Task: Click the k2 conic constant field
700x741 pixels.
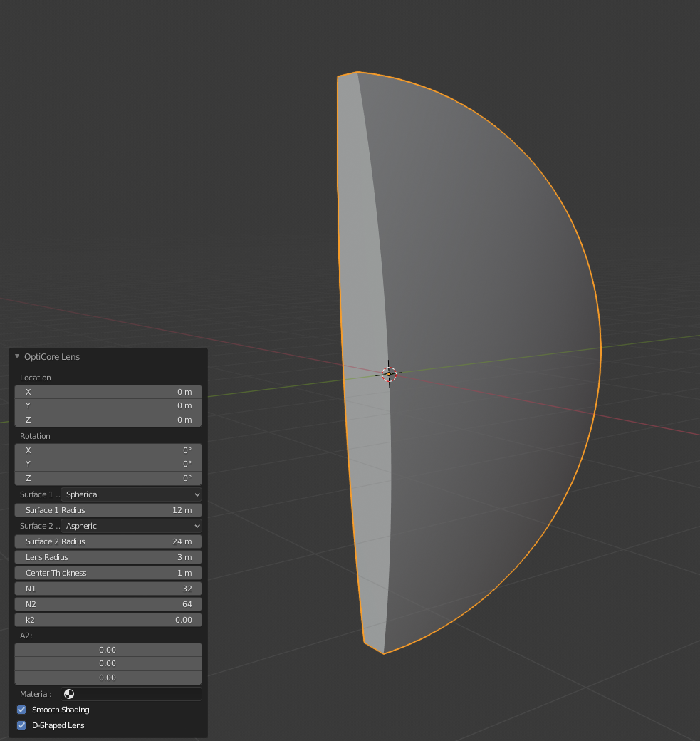Action: pyautogui.click(x=108, y=620)
